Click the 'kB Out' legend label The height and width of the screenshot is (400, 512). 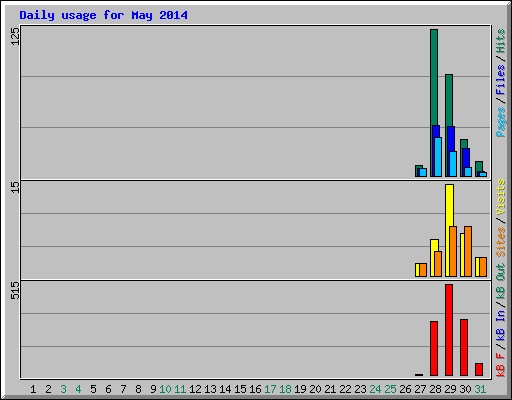500,282
